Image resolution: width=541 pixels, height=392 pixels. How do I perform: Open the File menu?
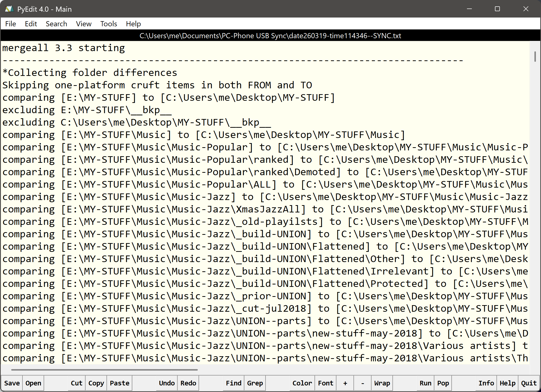10,24
